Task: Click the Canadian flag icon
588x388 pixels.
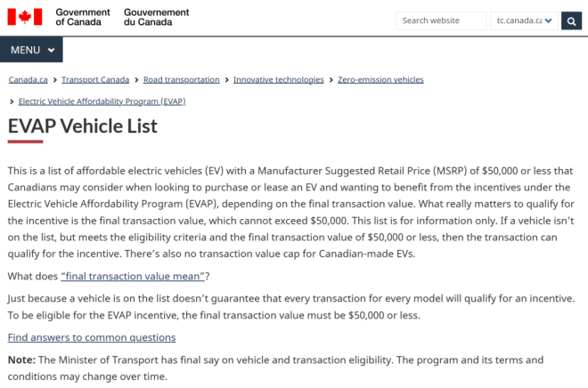Action: click(27, 17)
